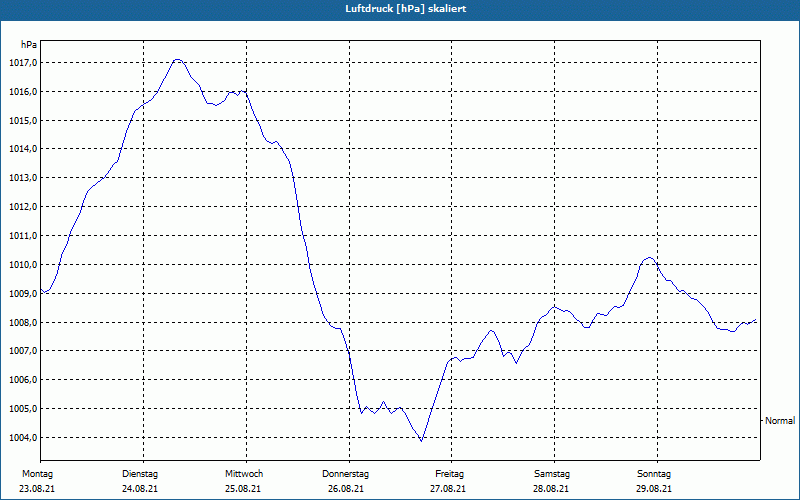Click the date 24.08.21
The height and width of the screenshot is (500, 800).
[140, 489]
